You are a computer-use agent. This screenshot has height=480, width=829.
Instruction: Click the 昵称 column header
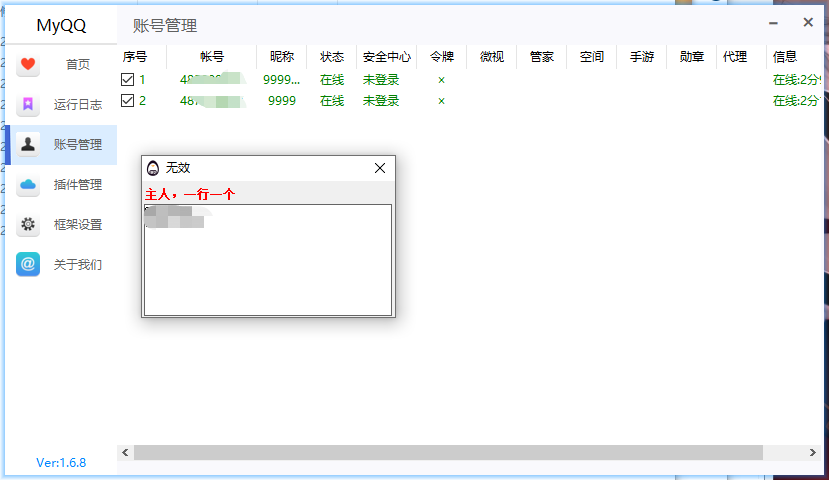tap(282, 57)
